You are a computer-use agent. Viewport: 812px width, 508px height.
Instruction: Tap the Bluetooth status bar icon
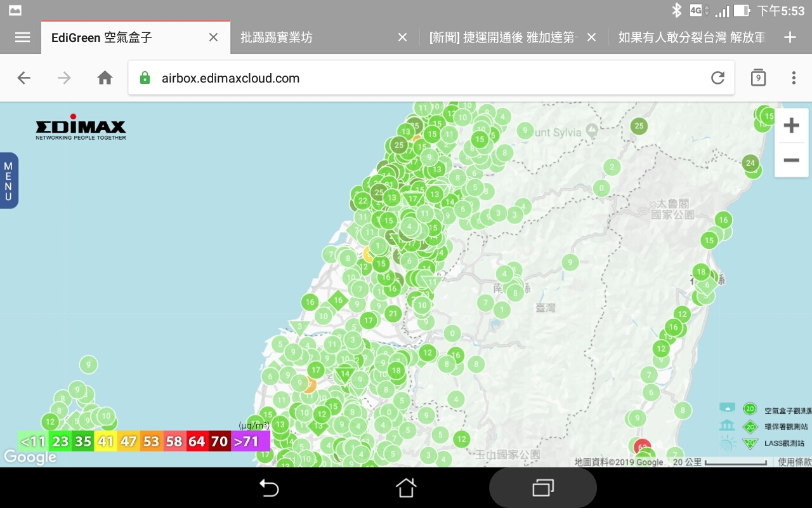pos(677,10)
